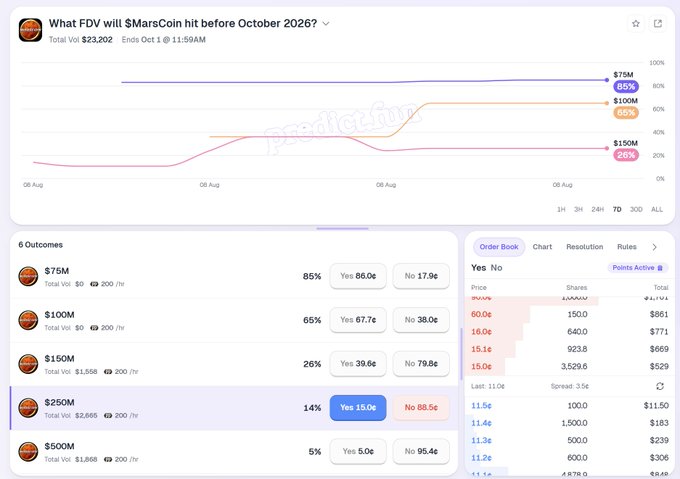Image resolution: width=680 pixels, height=479 pixels.
Task: Click the $250M outcome title
Action: coord(59,402)
